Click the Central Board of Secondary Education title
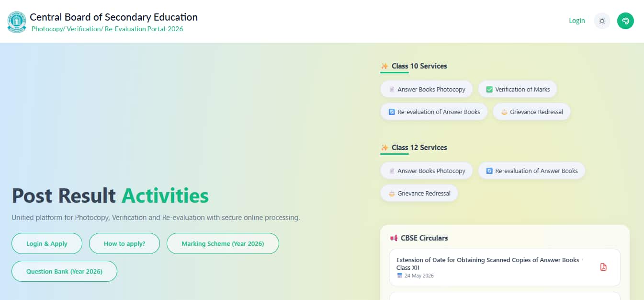The width and height of the screenshot is (644, 300). click(113, 17)
